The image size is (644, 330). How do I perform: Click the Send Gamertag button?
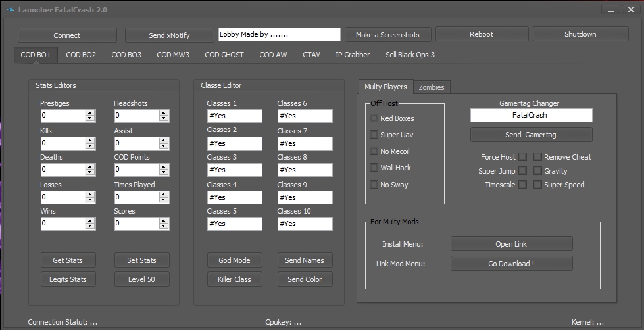point(532,135)
